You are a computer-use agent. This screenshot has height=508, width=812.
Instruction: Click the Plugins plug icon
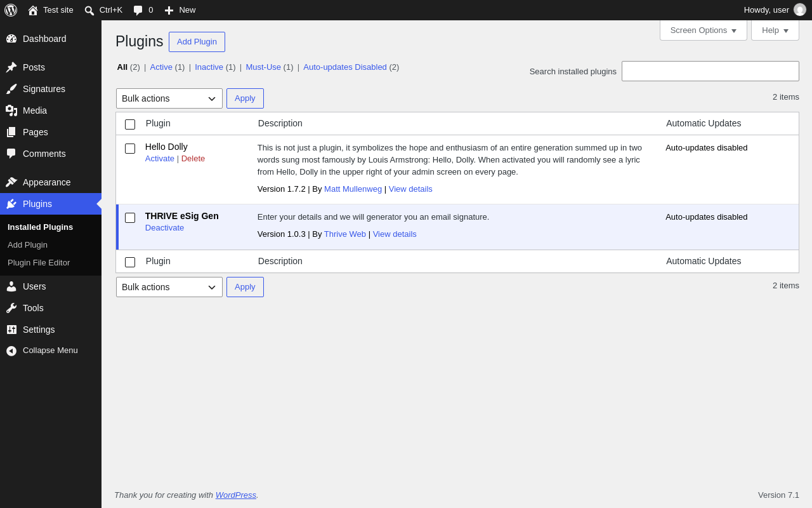pyautogui.click(x=11, y=204)
